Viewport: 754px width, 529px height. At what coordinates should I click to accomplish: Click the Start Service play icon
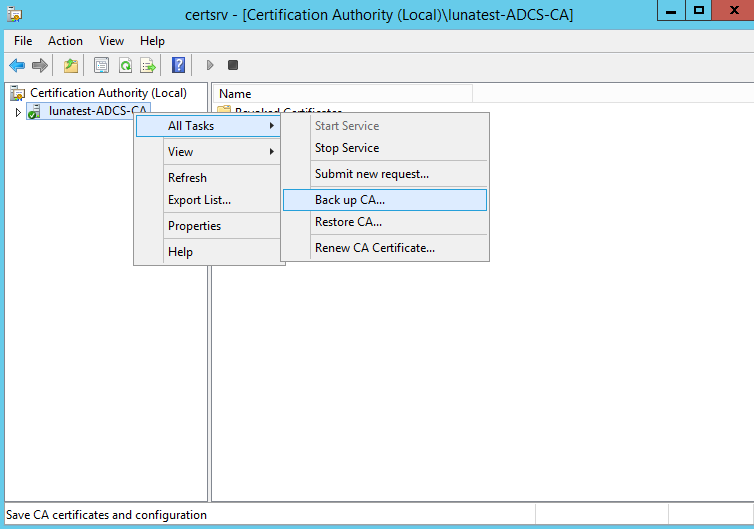coord(210,65)
